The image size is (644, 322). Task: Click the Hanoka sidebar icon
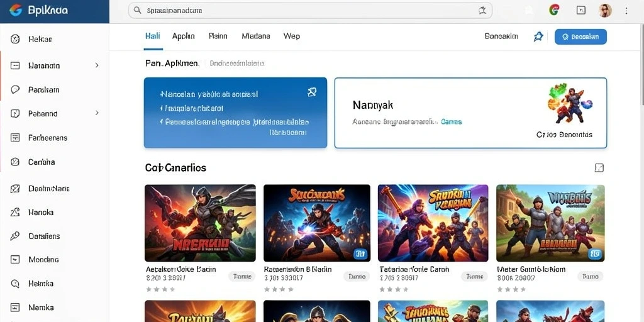click(15, 213)
